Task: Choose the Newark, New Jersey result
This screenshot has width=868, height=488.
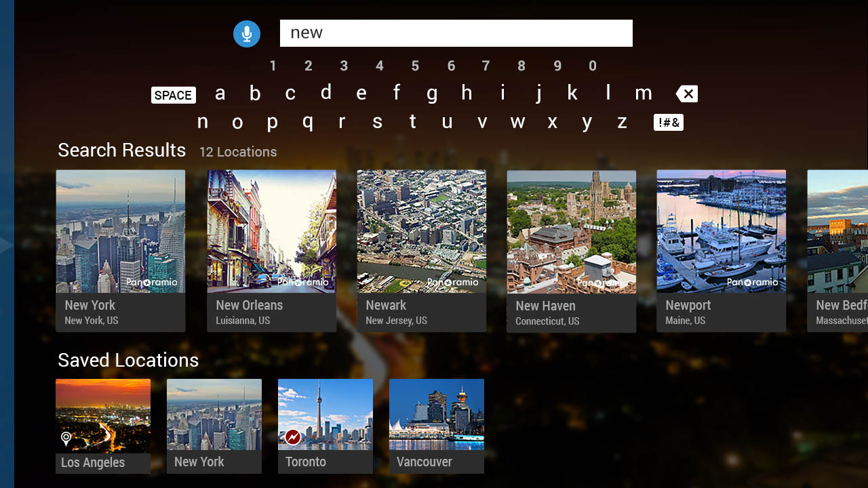Action: pyautogui.click(x=422, y=251)
